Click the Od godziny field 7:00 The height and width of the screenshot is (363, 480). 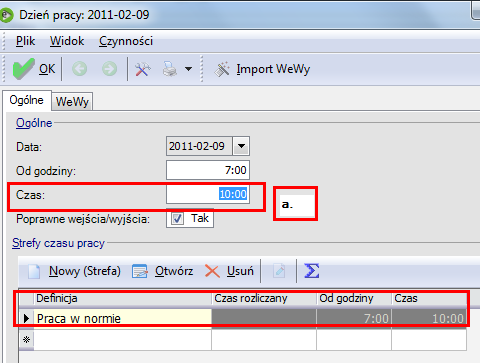click(x=208, y=170)
